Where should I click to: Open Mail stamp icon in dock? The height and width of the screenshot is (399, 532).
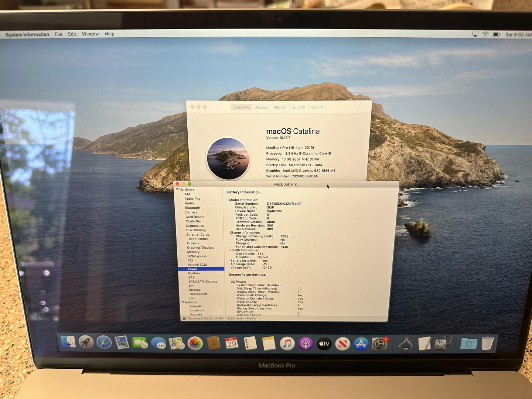(122, 342)
